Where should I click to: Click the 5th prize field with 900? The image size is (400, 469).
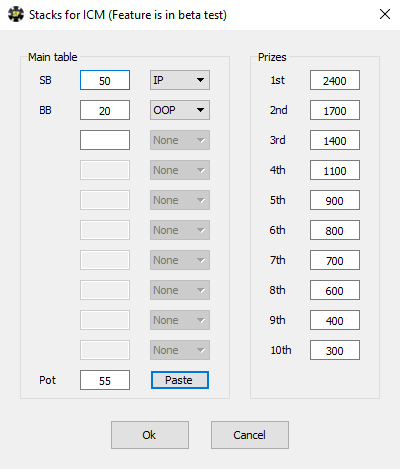coord(335,200)
